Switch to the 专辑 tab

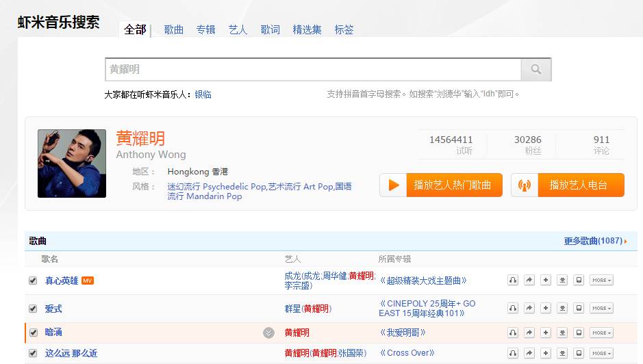pos(206,29)
